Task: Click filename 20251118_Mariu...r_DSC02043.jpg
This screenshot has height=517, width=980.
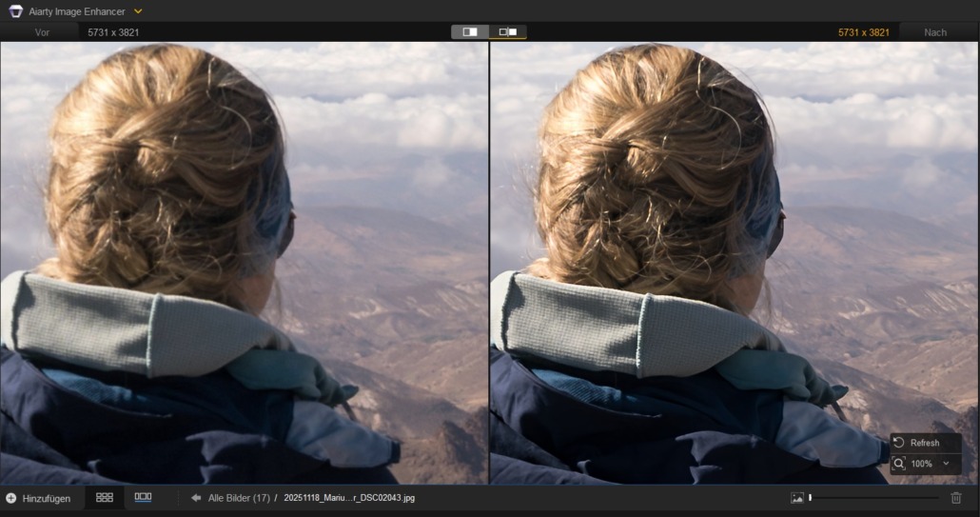Action: 349,498
